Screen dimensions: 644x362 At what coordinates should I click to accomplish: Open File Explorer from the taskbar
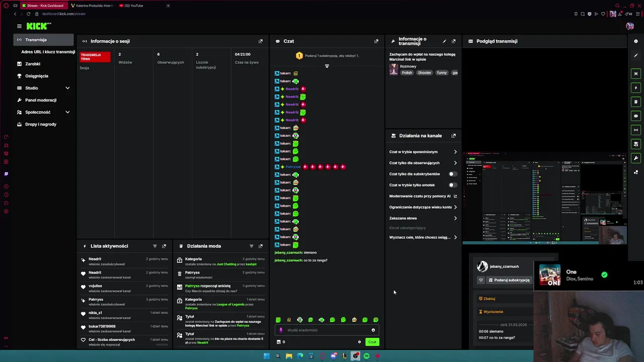289,356
